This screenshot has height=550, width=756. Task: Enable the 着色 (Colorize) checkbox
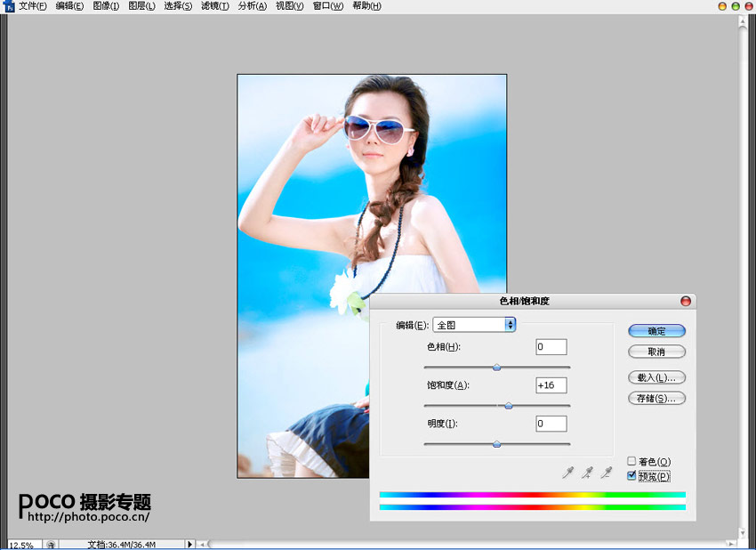[631, 461]
